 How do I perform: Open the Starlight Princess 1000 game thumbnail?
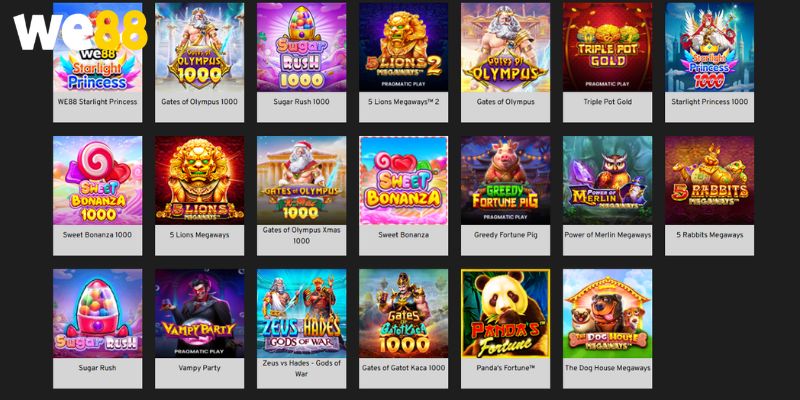pos(710,47)
